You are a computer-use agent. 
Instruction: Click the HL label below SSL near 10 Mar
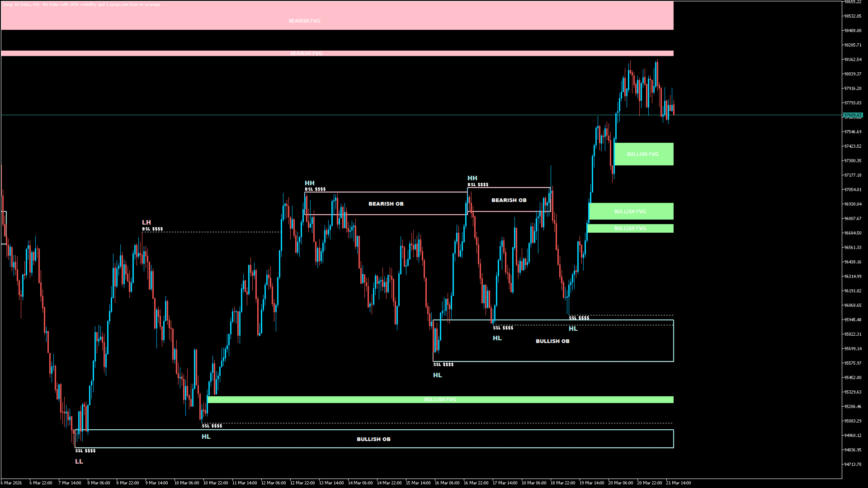pyautogui.click(x=206, y=436)
